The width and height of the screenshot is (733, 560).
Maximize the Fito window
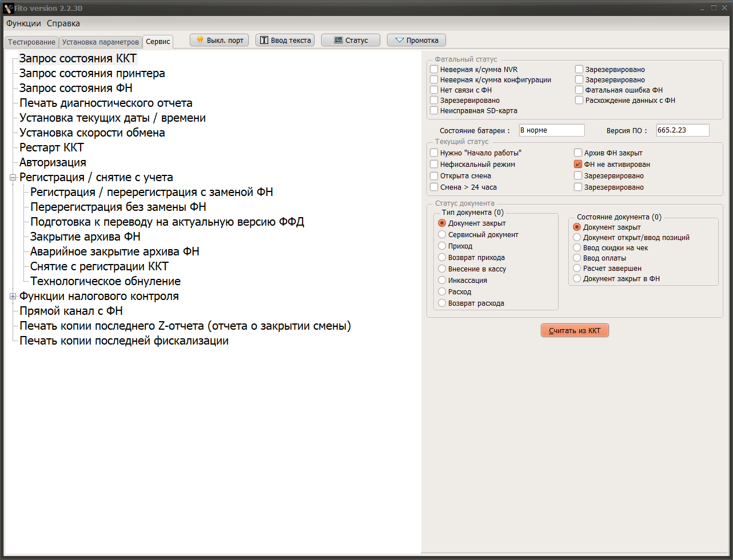pyautogui.click(x=714, y=8)
